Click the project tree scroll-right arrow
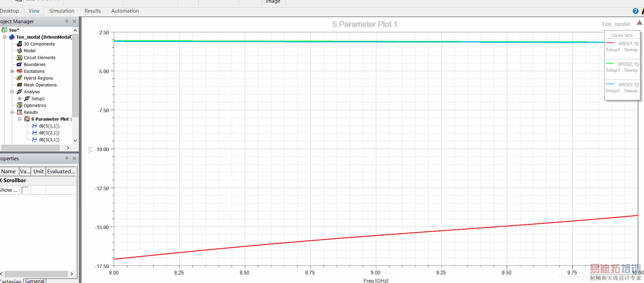Image resolution: width=644 pixels, height=283 pixels. coord(68,148)
